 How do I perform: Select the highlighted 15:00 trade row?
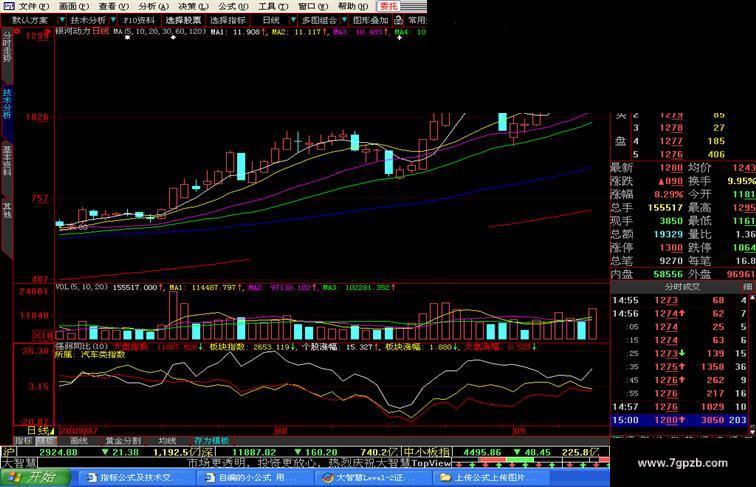tap(680, 420)
